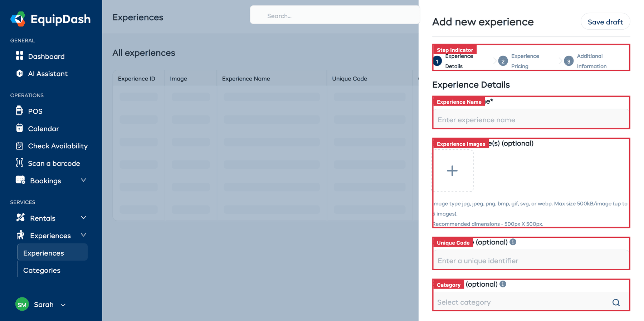Click the EquipDash brand name text

click(60, 19)
